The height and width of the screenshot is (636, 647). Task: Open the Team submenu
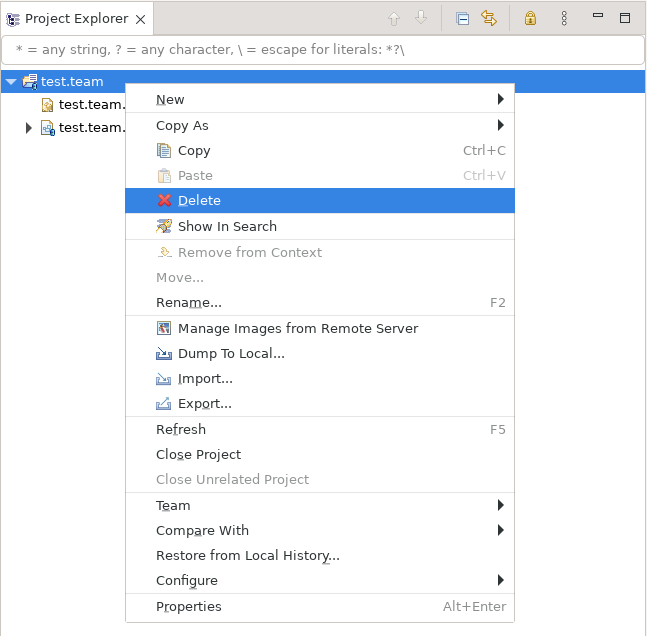[x=320, y=506]
